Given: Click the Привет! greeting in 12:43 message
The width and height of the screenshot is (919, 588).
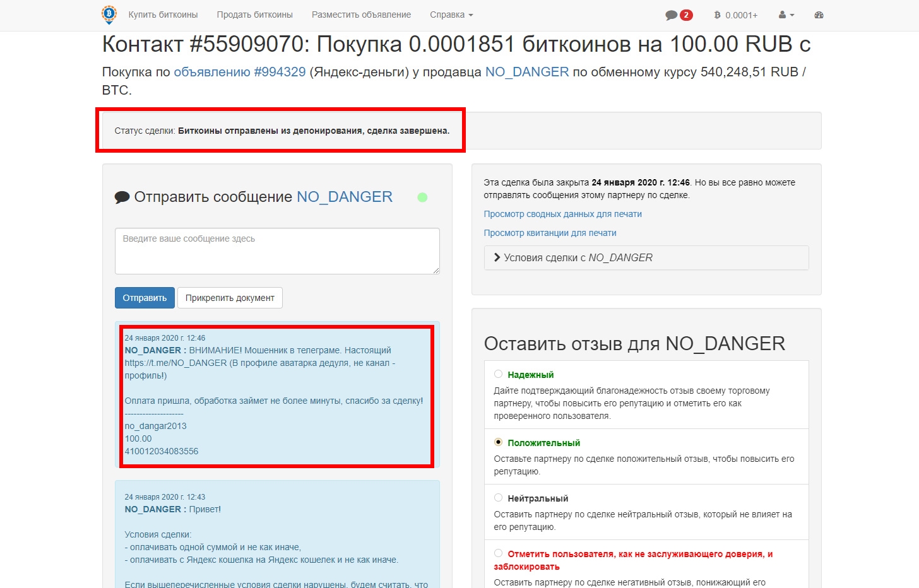Looking at the screenshot, I should point(205,509).
